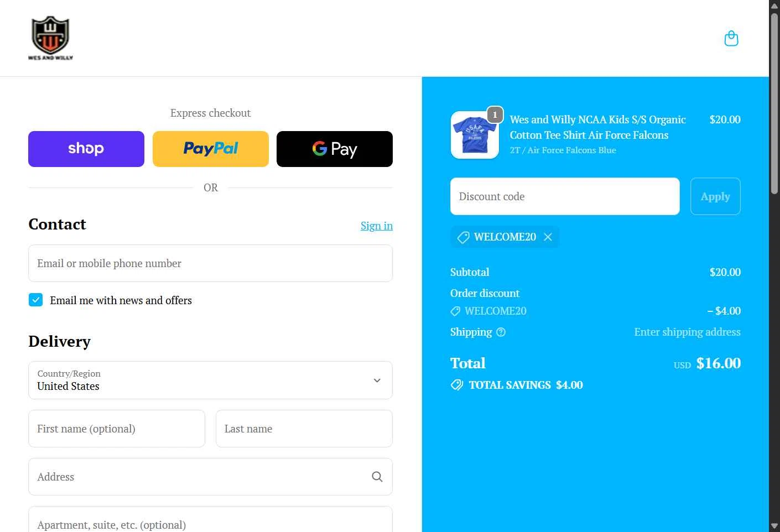This screenshot has height=532, width=780.
Task: Click the Express checkout heading
Action: click(210, 113)
